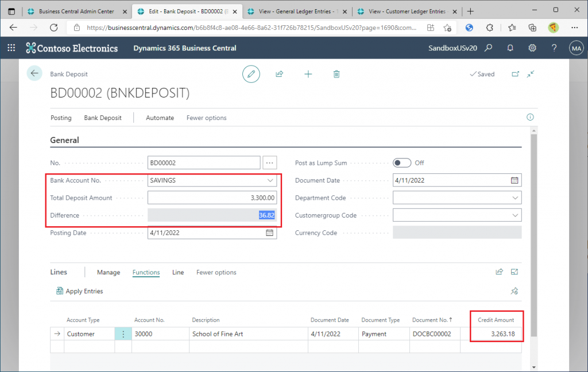Viewport: 588px width, 372px height.
Task: Click the General section heading
Action: pos(64,140)
